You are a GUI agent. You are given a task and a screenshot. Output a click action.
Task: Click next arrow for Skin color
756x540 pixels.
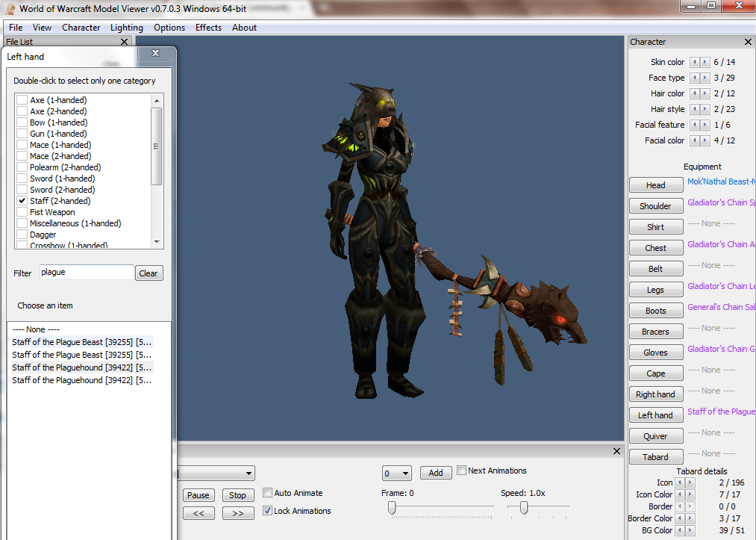[x=705, y=62]
